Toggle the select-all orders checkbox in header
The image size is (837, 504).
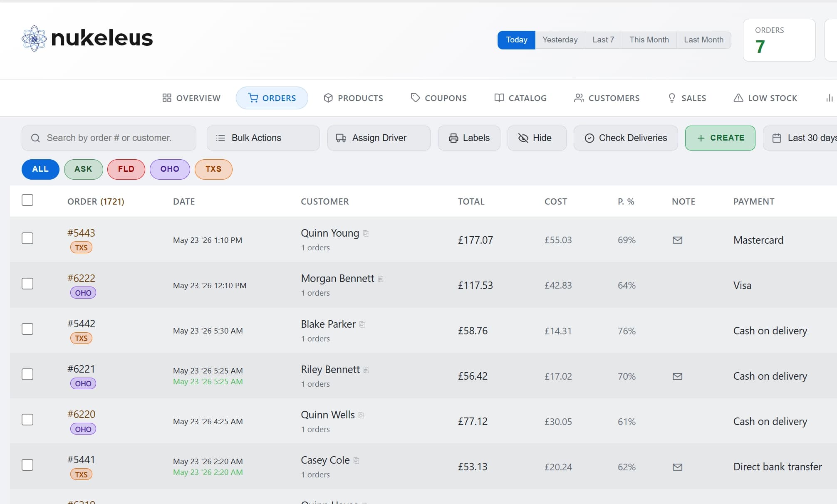pyautogui.click(x=27, y=200)
